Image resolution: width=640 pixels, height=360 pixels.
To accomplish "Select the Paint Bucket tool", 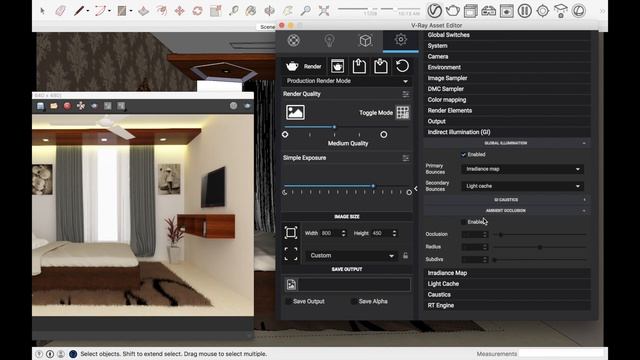I will point(251,11).
